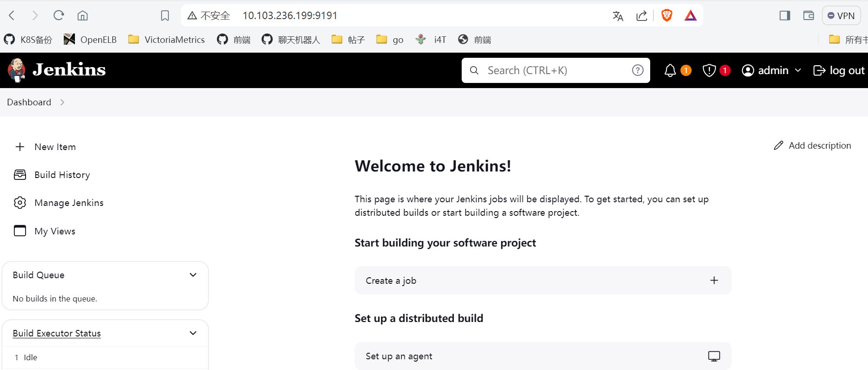Screen dimensions: 868x370
Task: Collapse Build Executor Status chevron
Action: (x=193, y=333)
